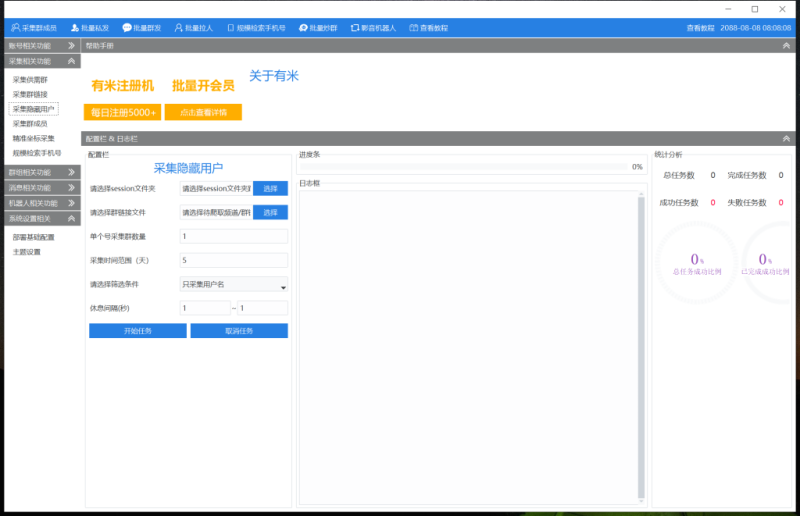Viewport: 800px width, 516px height.
Task: Click 选择 for the group link file
Action: 270,212
